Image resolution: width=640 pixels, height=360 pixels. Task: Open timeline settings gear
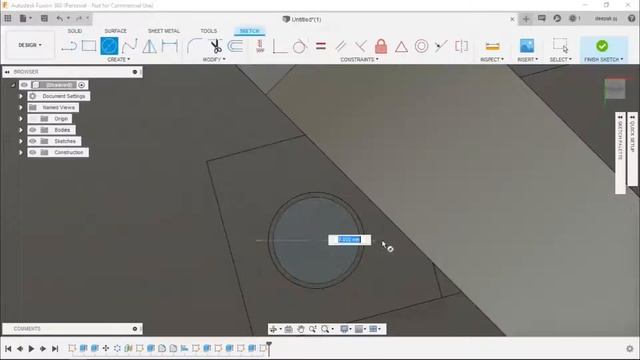click(630, 349)
